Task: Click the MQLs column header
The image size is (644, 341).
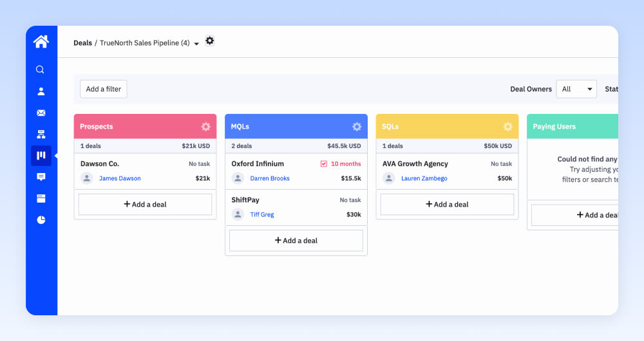Action: pos(296,126)
